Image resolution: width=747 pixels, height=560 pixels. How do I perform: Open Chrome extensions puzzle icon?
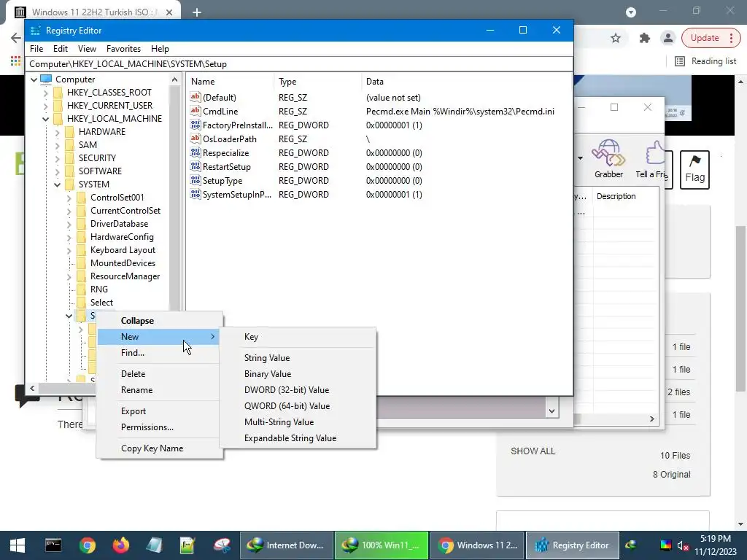pos(645,38)
